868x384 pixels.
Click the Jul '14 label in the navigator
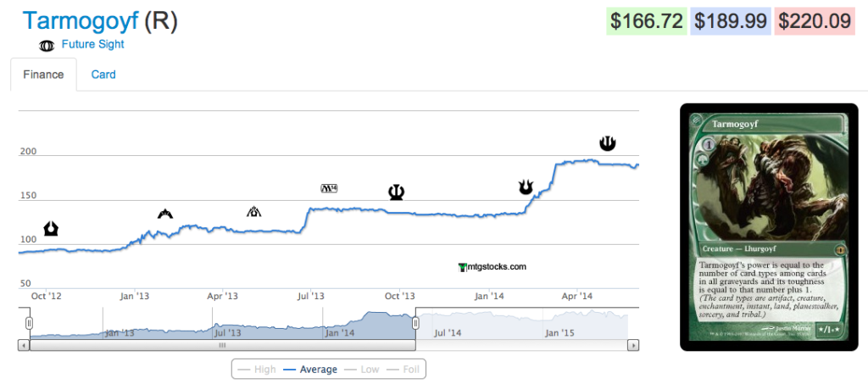click(x=448, y=333)
